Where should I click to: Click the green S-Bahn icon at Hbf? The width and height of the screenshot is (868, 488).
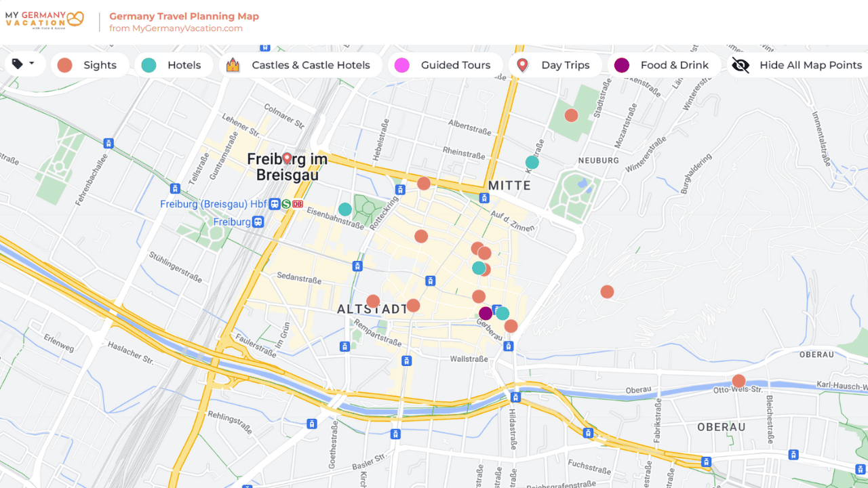click(x=286, y=203)
